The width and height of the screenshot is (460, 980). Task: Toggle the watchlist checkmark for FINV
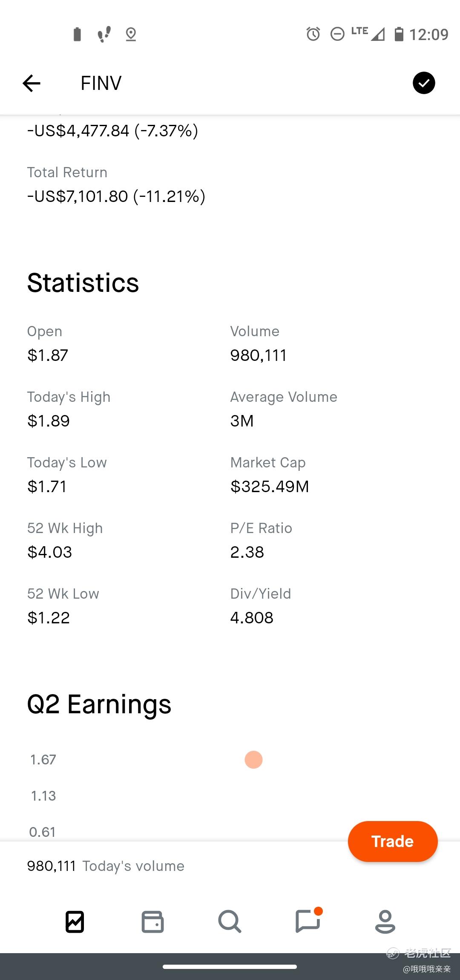[x=423, y=83]
